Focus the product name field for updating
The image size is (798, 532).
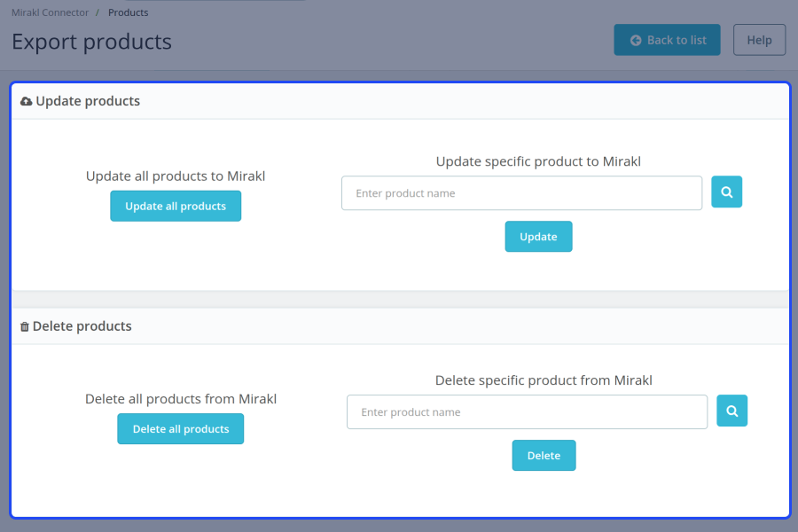click(521, 193)
